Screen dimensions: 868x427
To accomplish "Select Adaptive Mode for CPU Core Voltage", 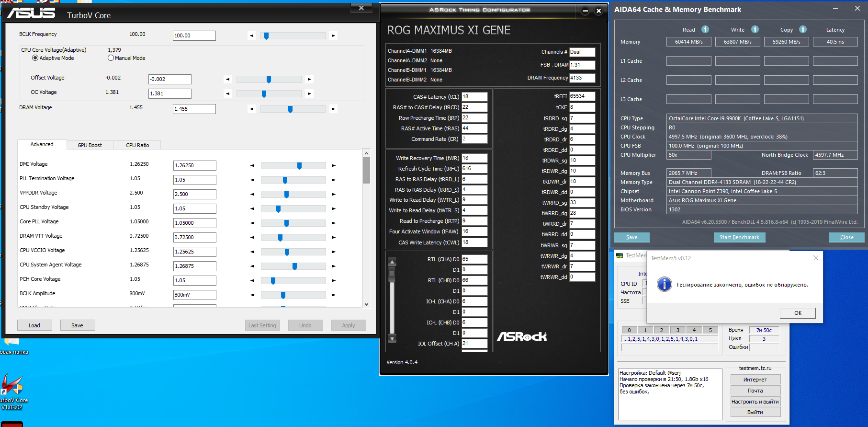I will (53, 58).
